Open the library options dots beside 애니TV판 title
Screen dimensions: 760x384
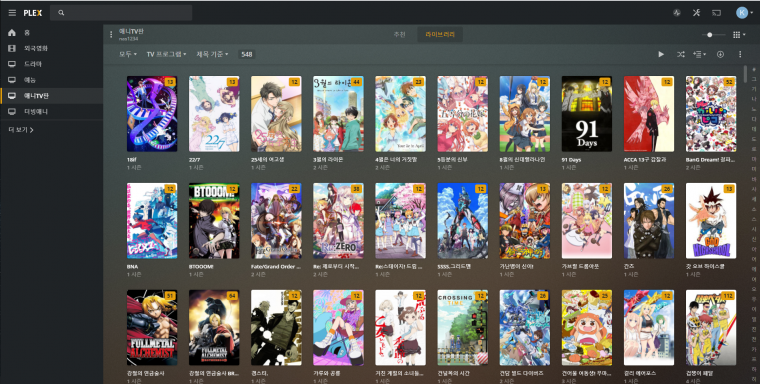click(111, 34)
